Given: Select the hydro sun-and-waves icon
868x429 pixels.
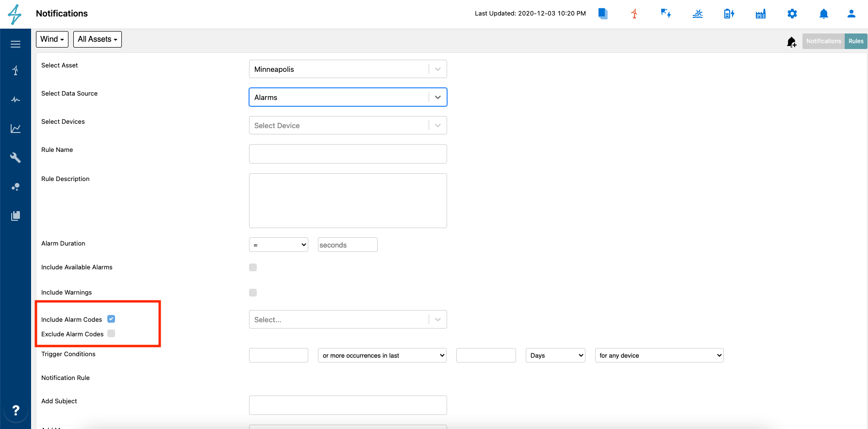Looking at the screenshot, I should pyautogui.click(x=698, y=14).
